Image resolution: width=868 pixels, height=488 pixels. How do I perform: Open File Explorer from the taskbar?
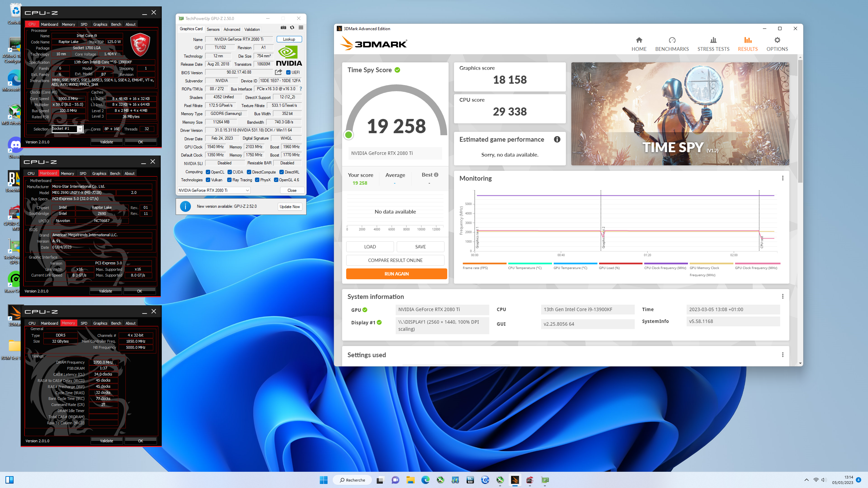coord(411,480)
